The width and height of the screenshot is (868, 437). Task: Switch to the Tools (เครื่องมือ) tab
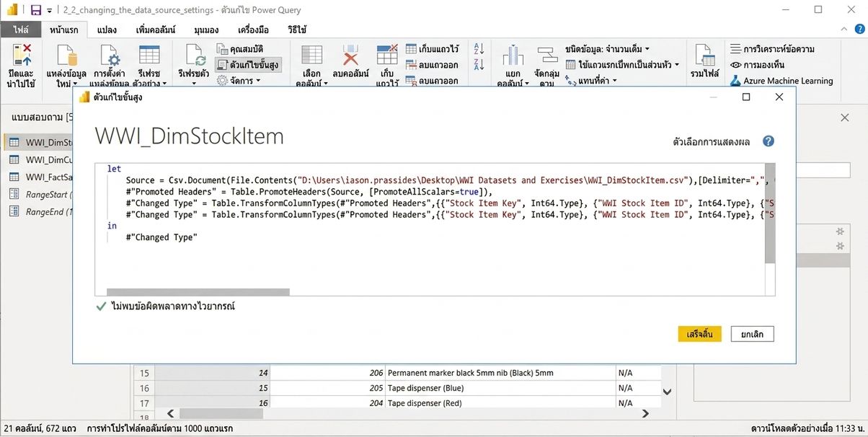tap(253, 30)
